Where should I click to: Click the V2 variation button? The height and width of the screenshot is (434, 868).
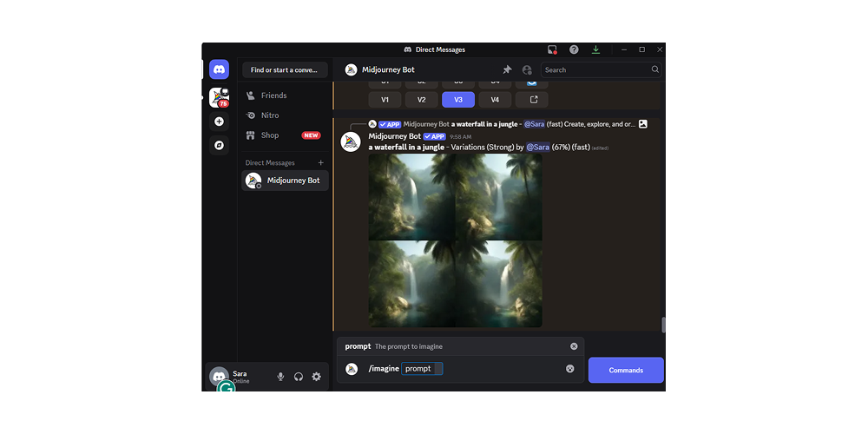[421, 100]
